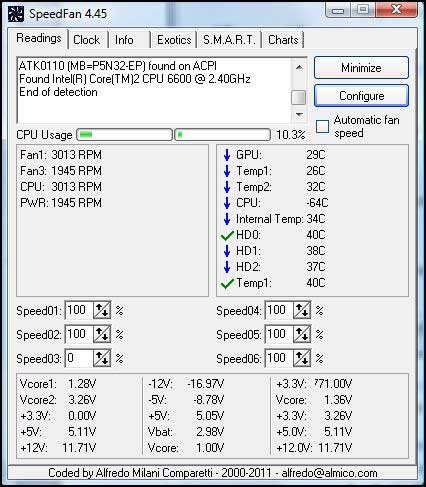Open the Charts tab

coord(283,40)
